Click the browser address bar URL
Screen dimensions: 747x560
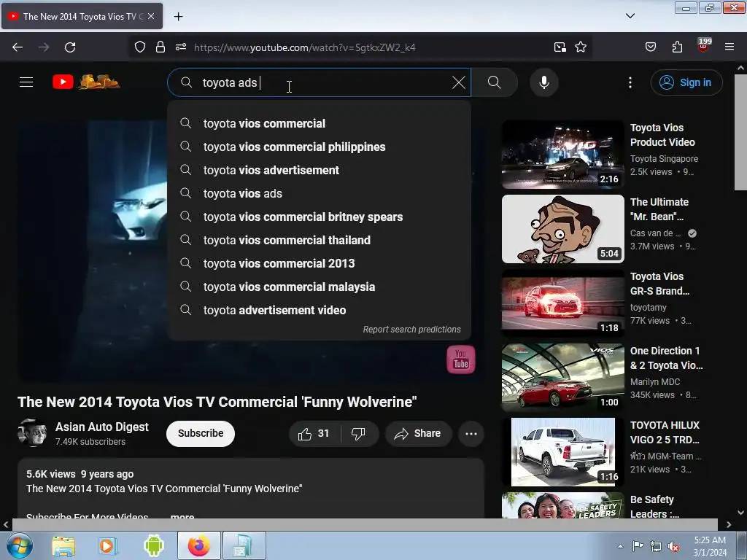tap(305, 47)
